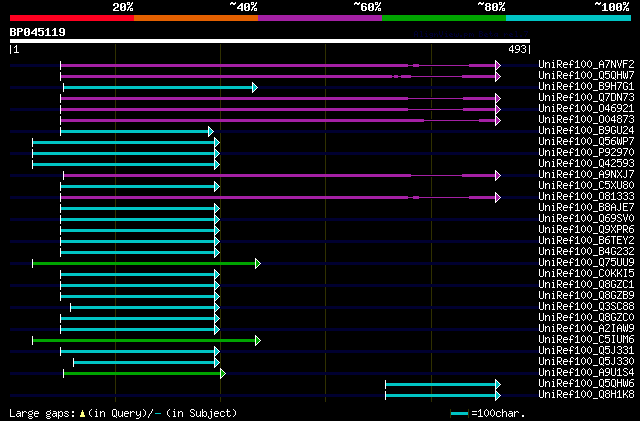Viewport: 640px width, 421px height.
Task: Select the UniRef100_B4G232 label
Action: [x=586, y=252]
